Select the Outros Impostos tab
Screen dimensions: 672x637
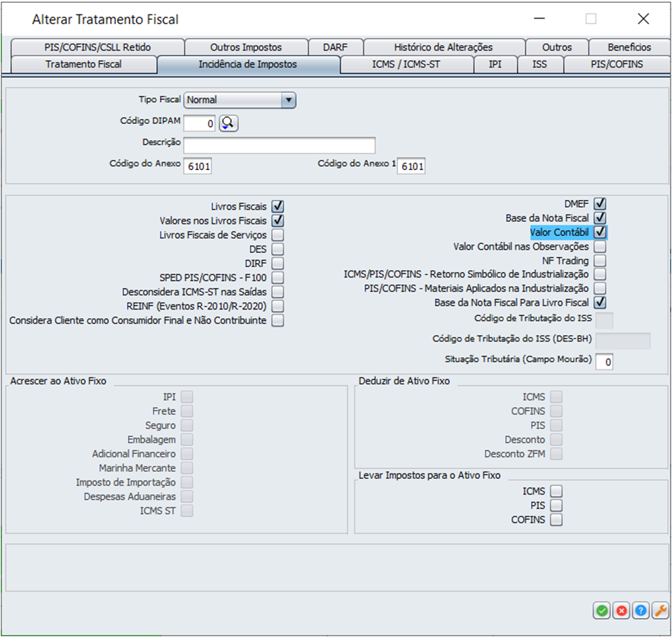click(x=246, y=47)
